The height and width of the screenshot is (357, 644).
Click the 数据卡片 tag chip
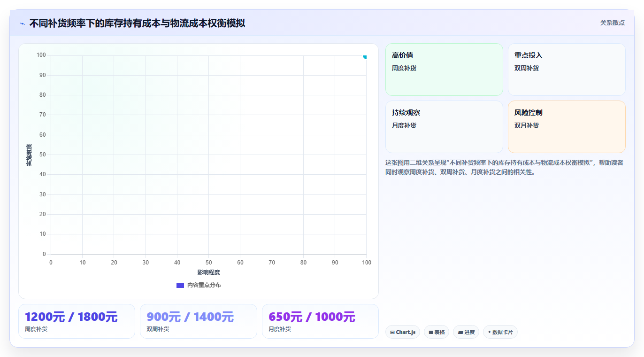[x=500, y=332]
